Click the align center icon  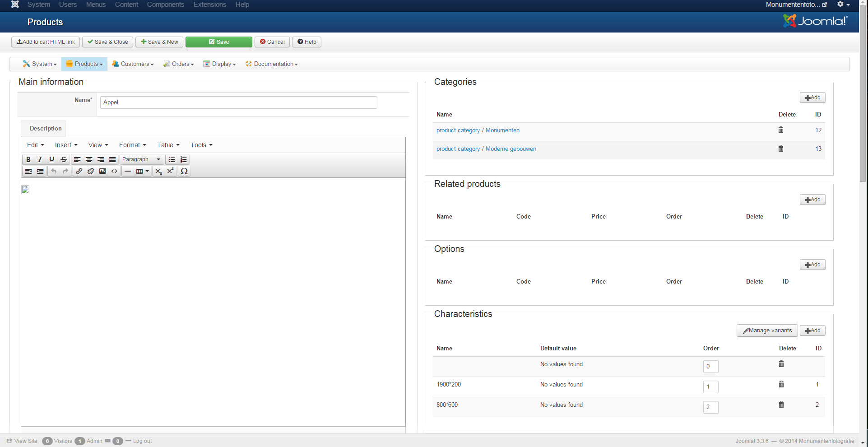click(89, 159)
